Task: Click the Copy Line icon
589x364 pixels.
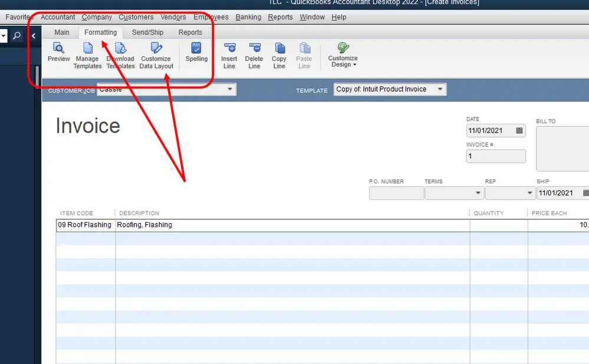Action: click(279, 48)
